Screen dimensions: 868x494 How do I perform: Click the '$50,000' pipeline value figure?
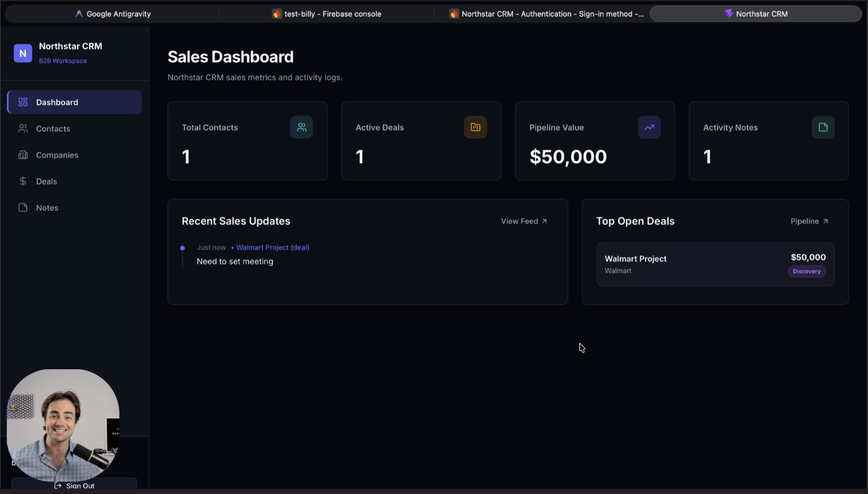(x=568, y=156)
